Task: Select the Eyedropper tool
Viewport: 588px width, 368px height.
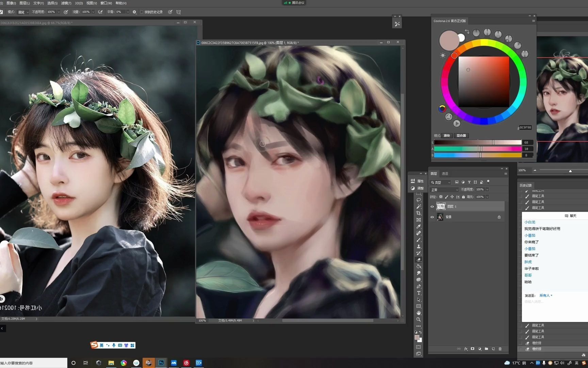Action: (419, 227)
